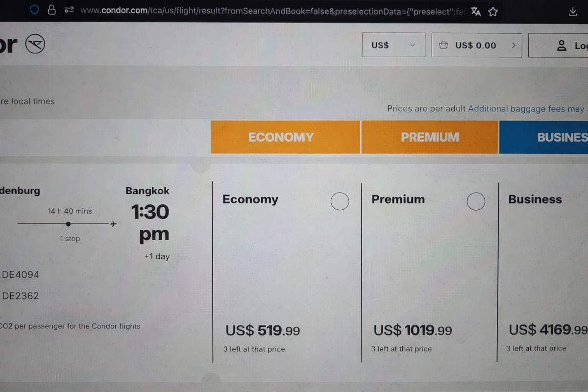The image size is (588, 392).
Task: Click the padlock site security icon
Action: click(x=51, y=10)
